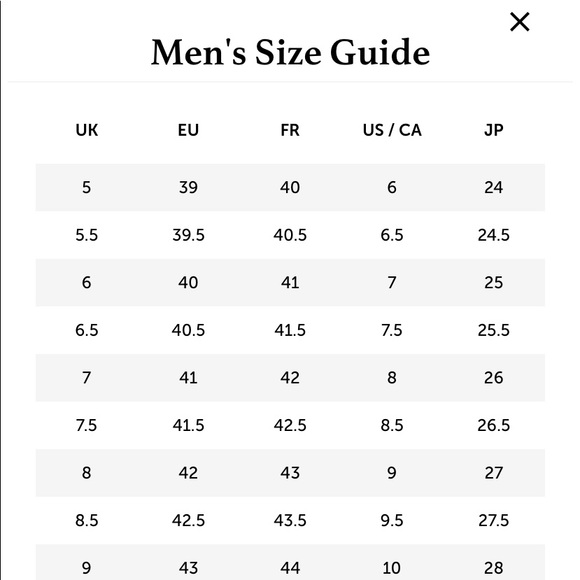Click UK size 5 cell
The image size is (580, 580).
tap(87, 188)
